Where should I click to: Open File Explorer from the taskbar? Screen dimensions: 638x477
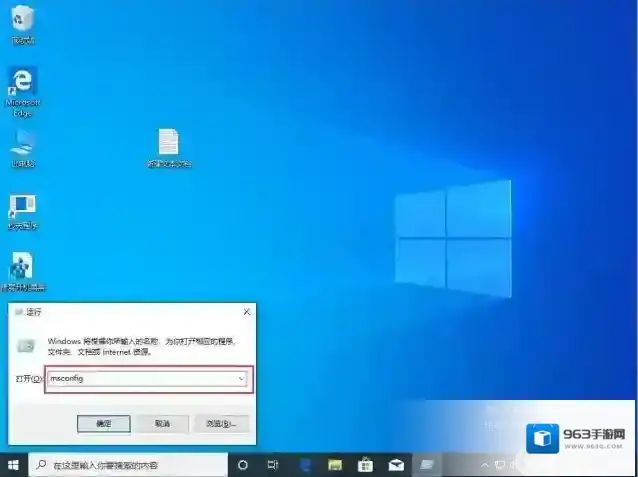click(x=335, y=465)
